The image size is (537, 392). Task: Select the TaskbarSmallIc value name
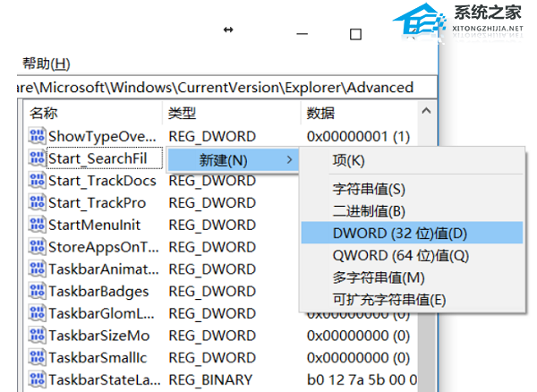(98, 358)
